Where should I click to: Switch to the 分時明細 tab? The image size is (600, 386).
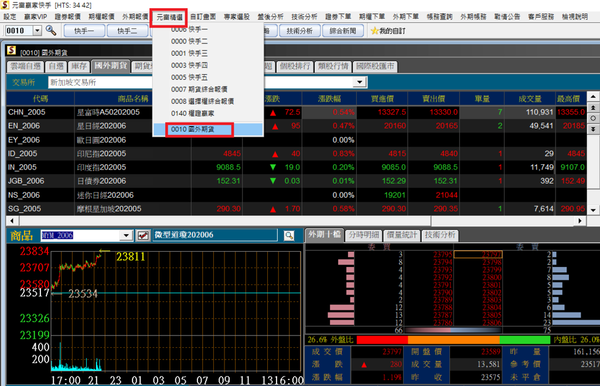(364, 235)
